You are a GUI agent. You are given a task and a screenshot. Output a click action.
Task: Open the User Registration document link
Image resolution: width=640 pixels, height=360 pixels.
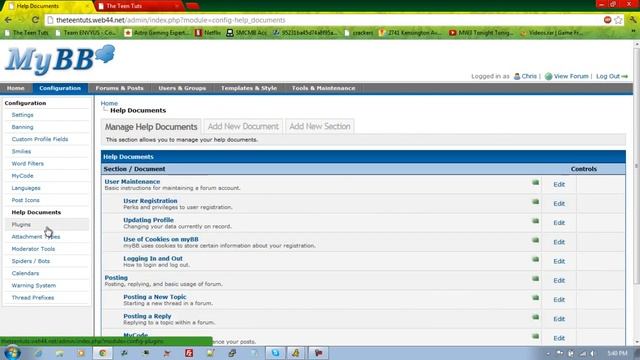(x=150, y=201)
